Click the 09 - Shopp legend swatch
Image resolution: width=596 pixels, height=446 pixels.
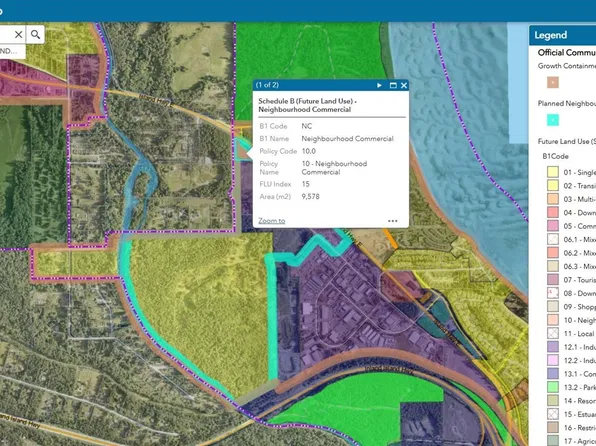(553, 306)
